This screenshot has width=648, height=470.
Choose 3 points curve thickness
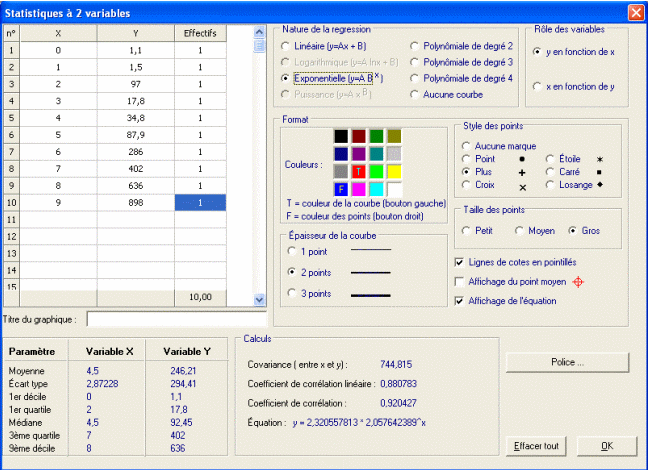point(291,292)
